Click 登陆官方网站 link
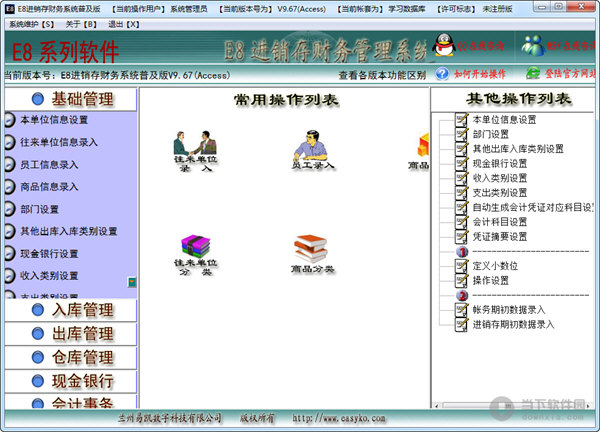The height and width of the screenshot is (432, 600). (570, 73)
